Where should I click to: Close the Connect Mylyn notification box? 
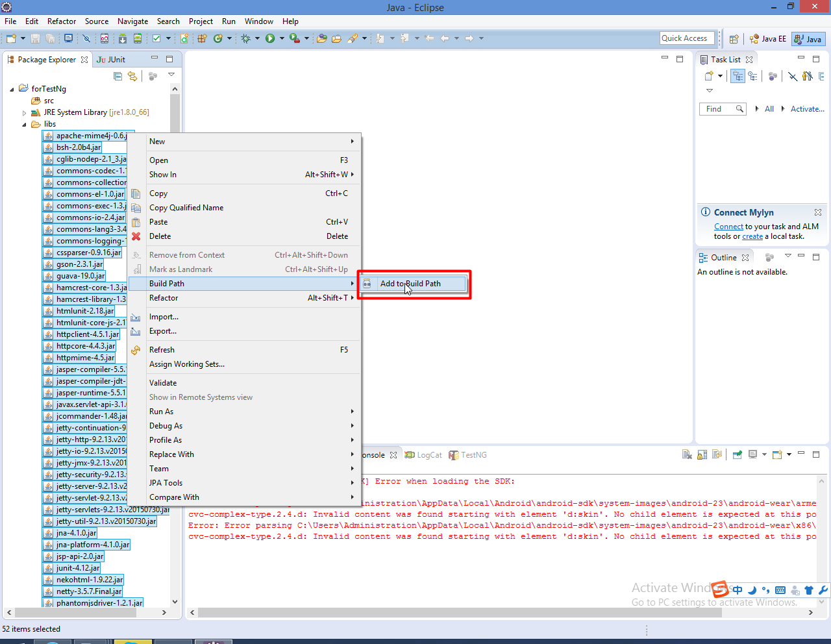818,212
